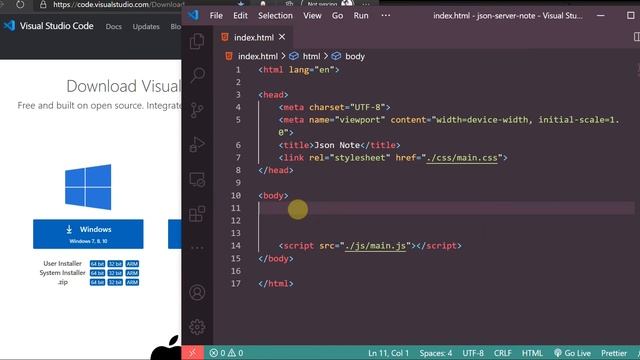Click body element in the breadcrumb
Viewport: 640px width, 360px height.
[355, 56]
